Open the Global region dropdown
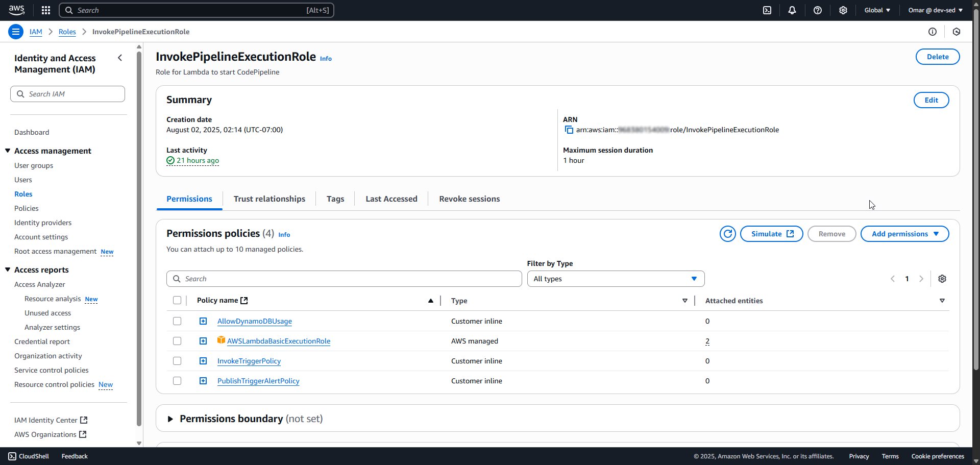Viewport: 980px width, 465px height. point(877,10)
